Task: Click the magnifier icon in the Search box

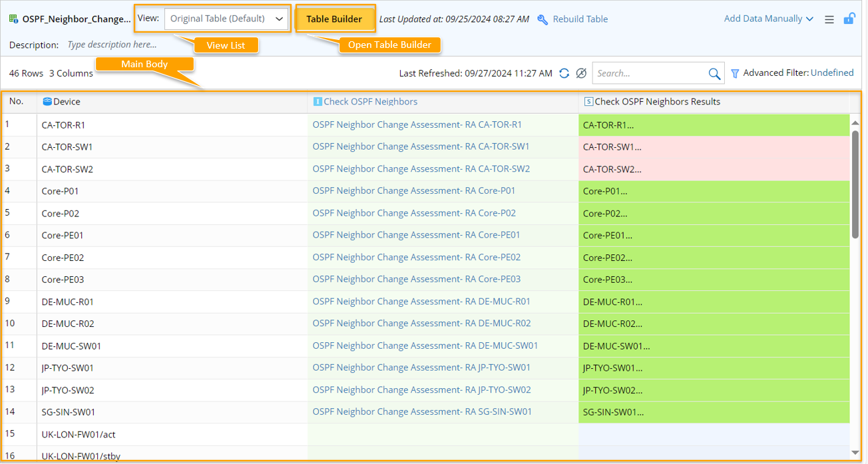Action: click(714, 73)
